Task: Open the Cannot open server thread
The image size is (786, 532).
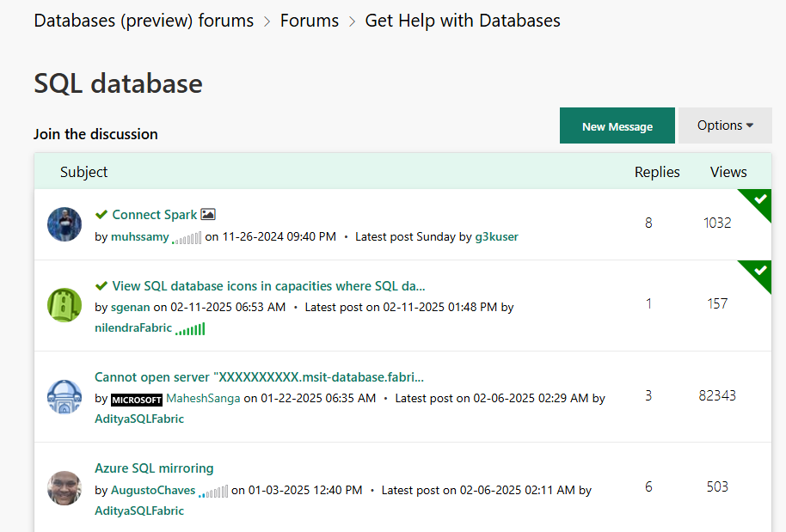Action: [259, 377]
